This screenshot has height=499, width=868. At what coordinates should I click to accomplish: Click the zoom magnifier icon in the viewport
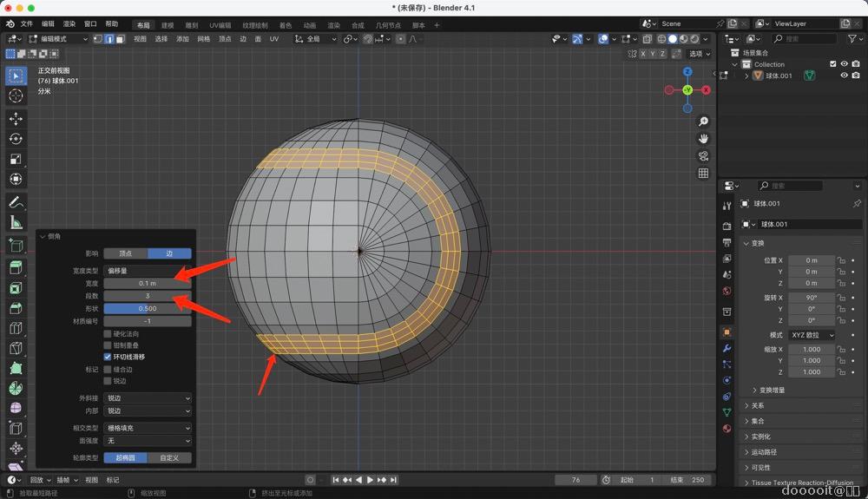coord(703,121)
